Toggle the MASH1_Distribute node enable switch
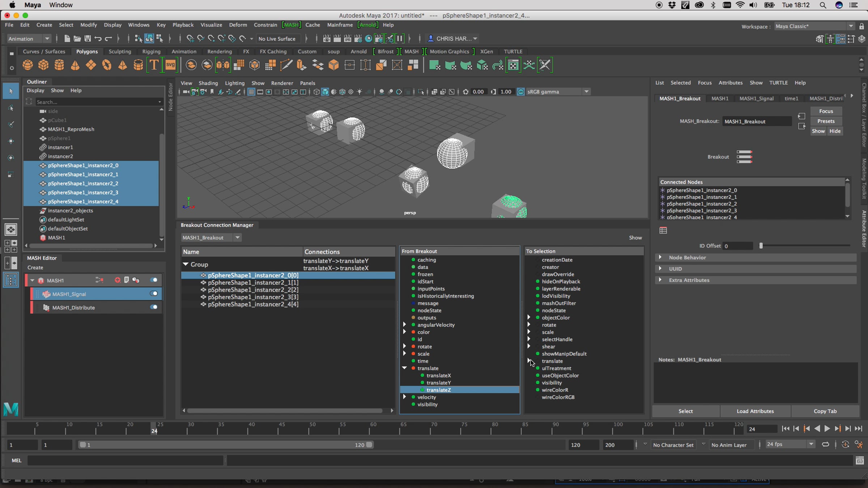This screenshot has width=868, height=488. 154,307
